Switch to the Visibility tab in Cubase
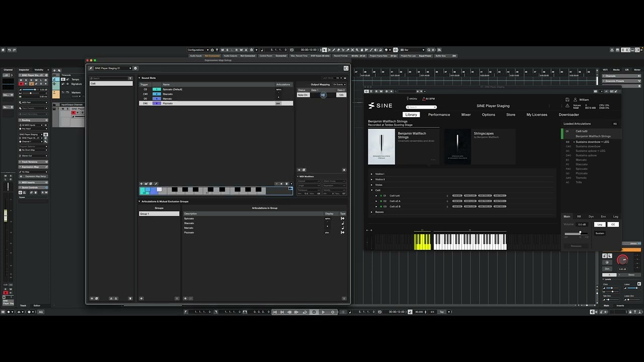The width and height of the screenshot is (644, 362). (x=39, y=70)
